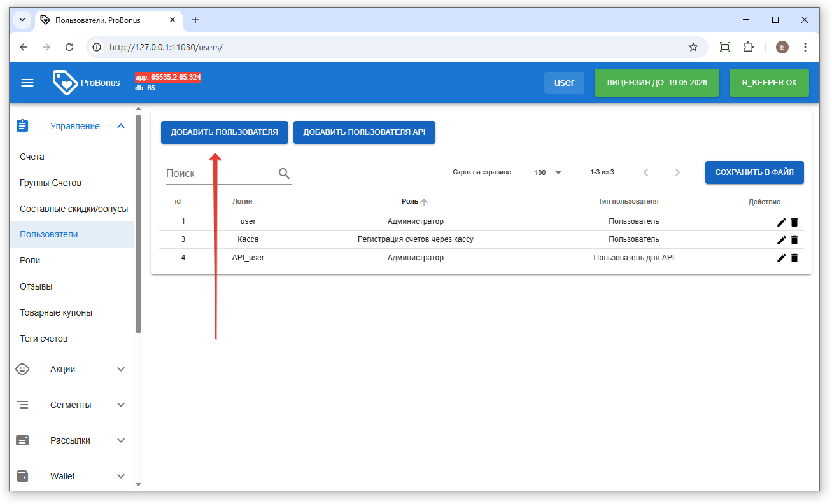Click the search magnifier icon
Screen dimensions: 832x504
(x=284, y=173)
